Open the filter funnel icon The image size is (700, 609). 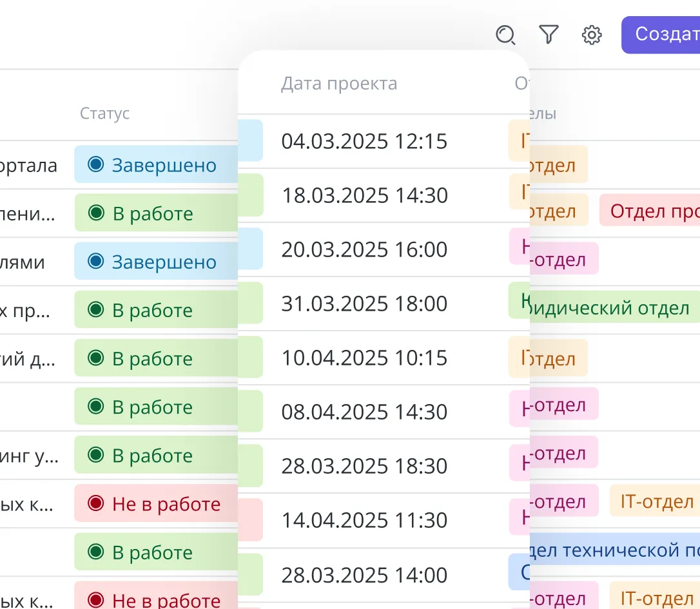[549, 35]
